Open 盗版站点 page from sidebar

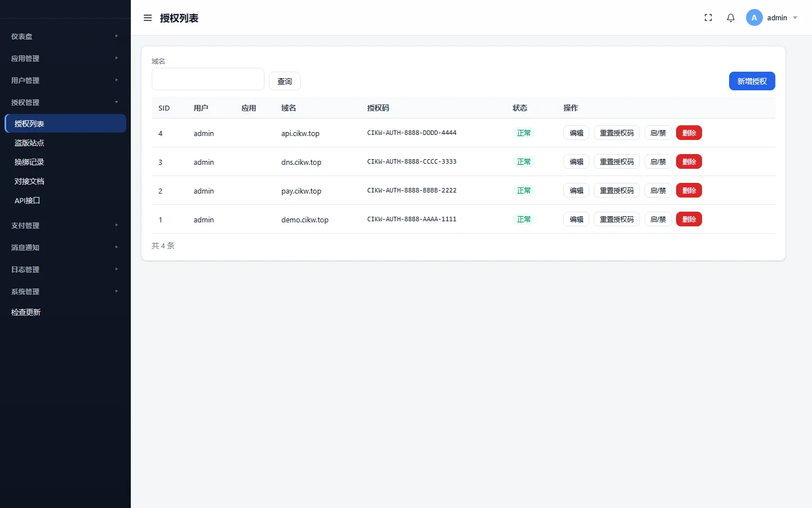[65, 143]
